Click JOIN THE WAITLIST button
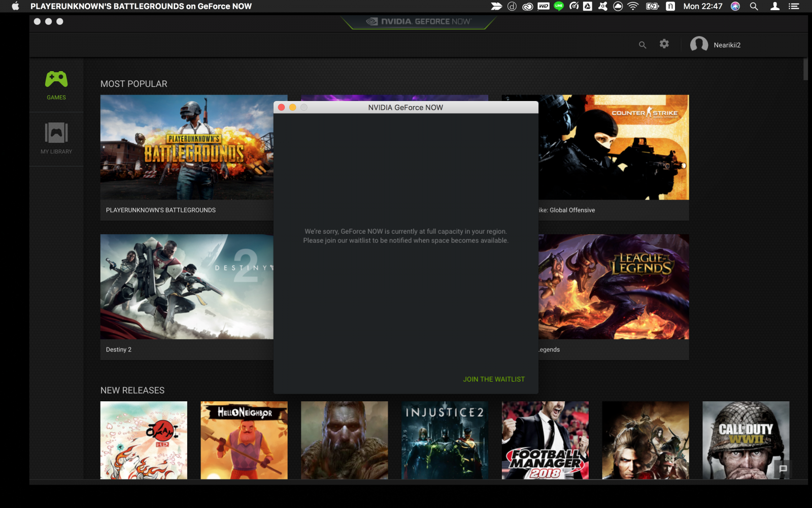812x508 pixels. [494, 379]
